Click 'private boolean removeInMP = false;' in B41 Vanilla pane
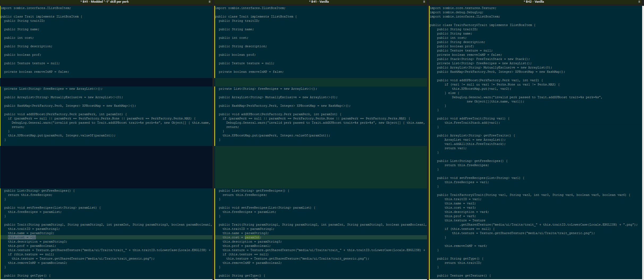The height and width of the screenshot is (280, 644). coord(251,72)
